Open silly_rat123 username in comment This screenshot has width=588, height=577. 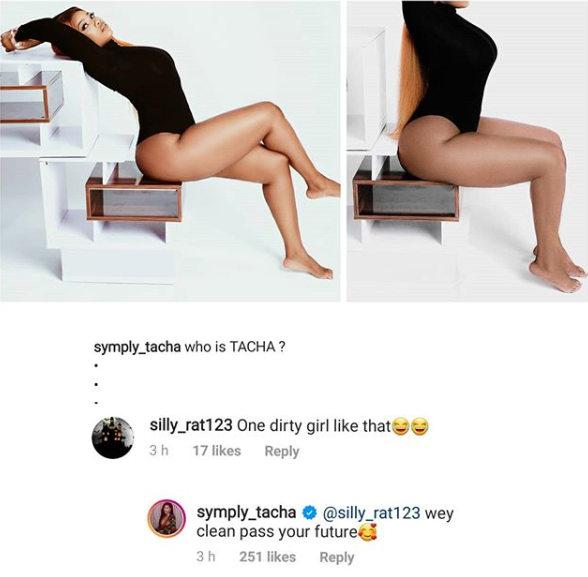pyautogui.click(x=191, y=426)
